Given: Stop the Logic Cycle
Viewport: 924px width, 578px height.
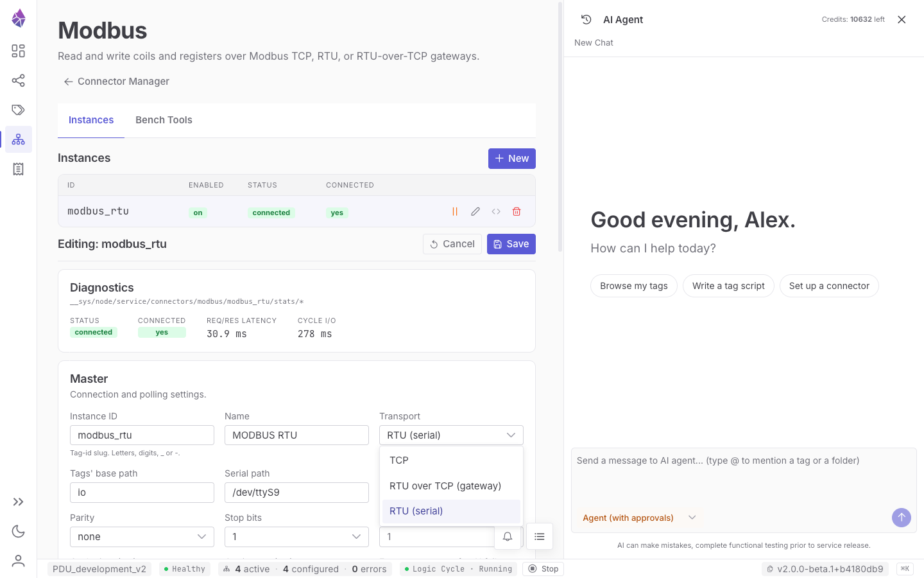Looking at the screenshot, I should [x=543, y=569].
